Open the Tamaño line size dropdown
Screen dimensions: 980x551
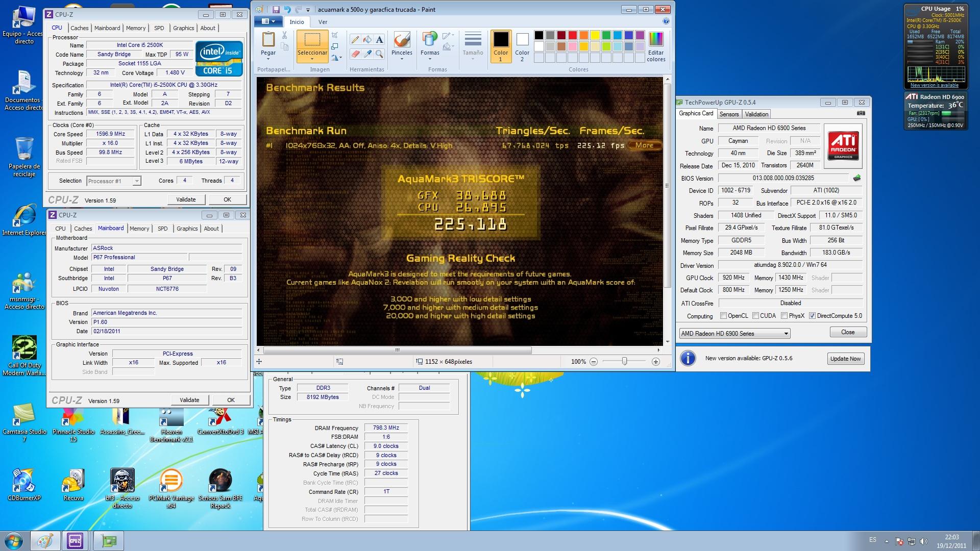tap(473, 46)
